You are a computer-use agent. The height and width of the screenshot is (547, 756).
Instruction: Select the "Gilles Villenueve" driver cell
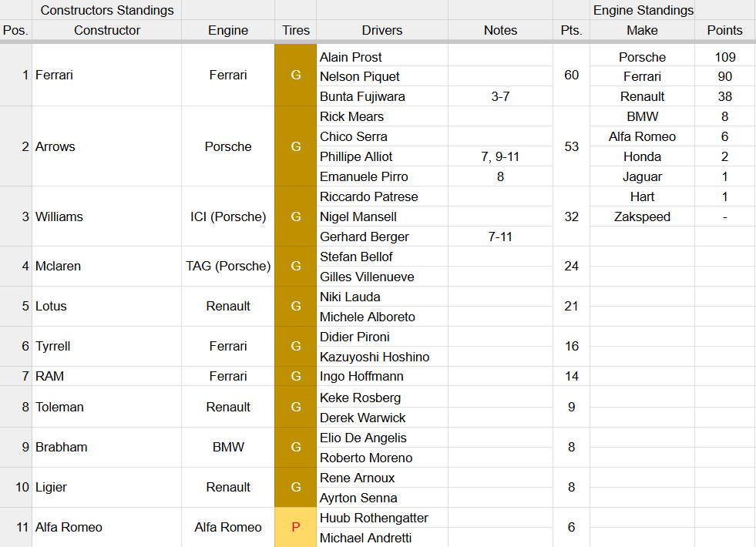(x=382, y=277)
